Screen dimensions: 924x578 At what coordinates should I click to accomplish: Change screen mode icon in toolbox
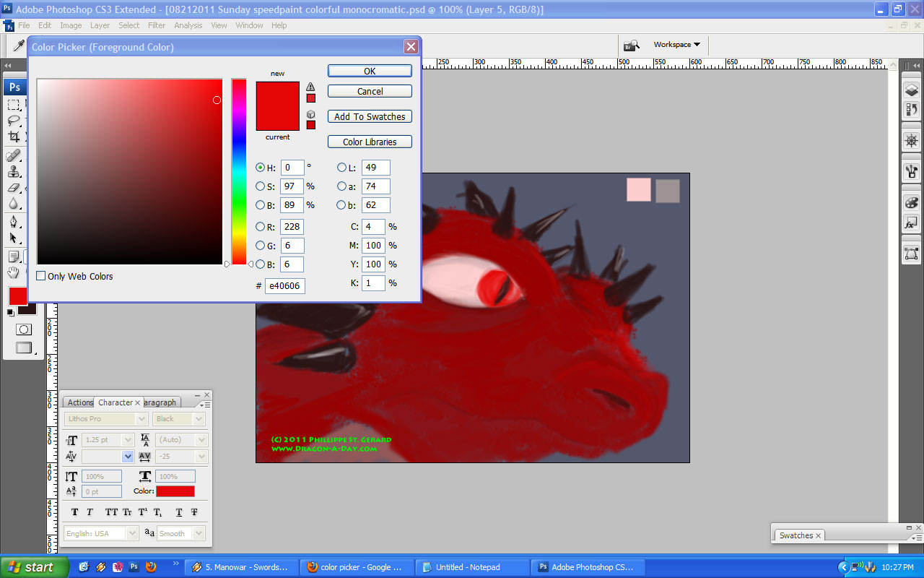[x=24, y=348]
